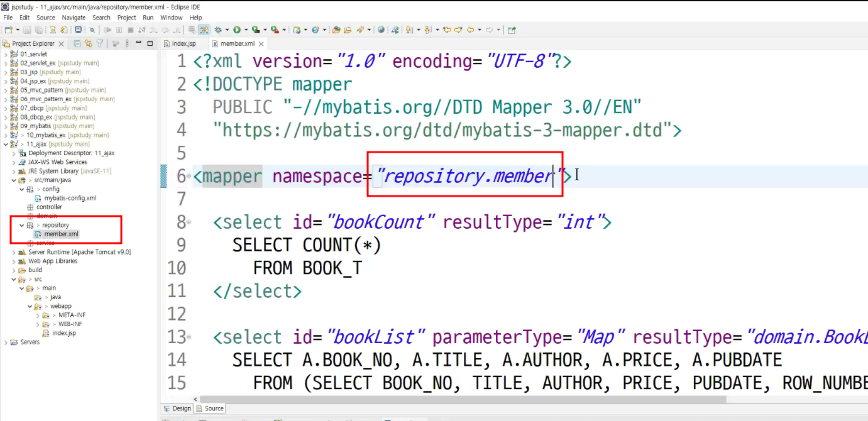Image resolution: width=868 pixels, height=421 pixels.
Task: Click the green Run button icon
Action: (x=237, y=30)
